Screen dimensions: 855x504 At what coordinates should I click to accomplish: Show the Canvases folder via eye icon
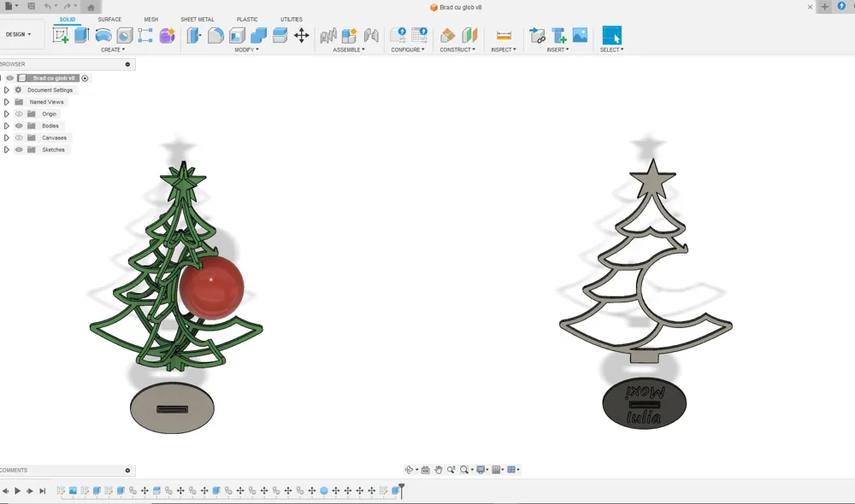[x=19, y=138]
